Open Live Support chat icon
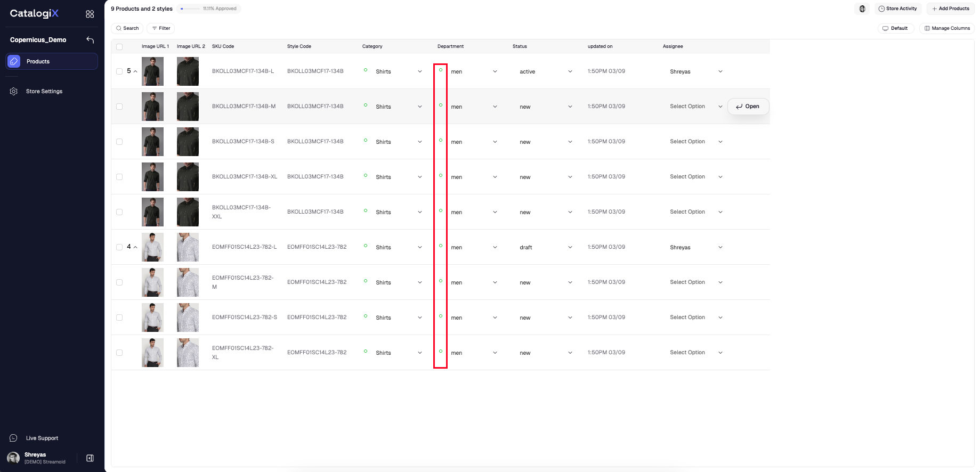This screenshot has width=980, height=472. pyautogui.click(x=14, y=438)
